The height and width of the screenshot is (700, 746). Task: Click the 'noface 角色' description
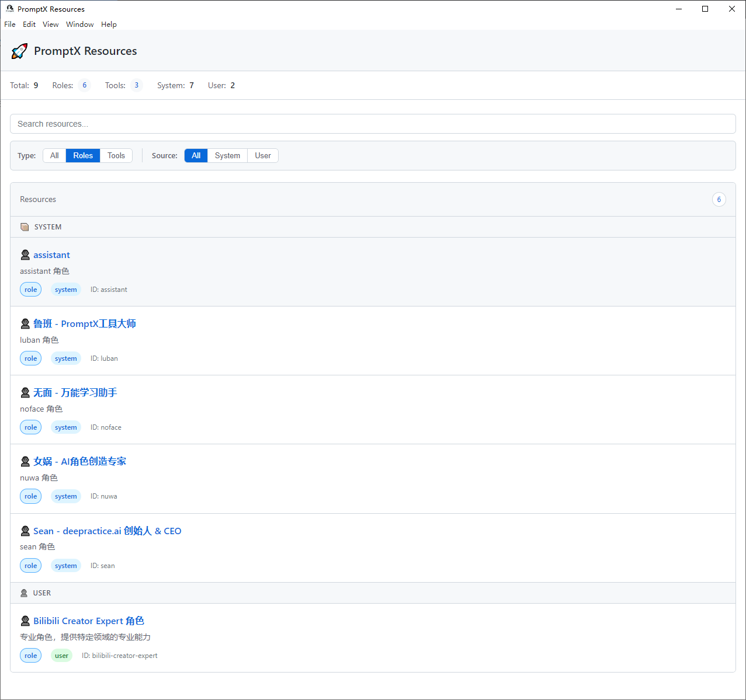tap(41, 409)
